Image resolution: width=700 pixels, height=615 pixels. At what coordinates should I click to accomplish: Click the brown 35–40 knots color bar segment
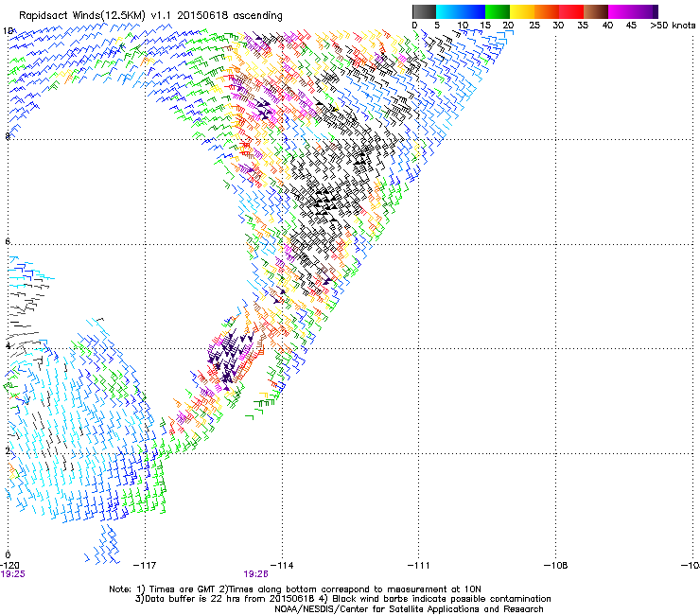click(596, 11)
